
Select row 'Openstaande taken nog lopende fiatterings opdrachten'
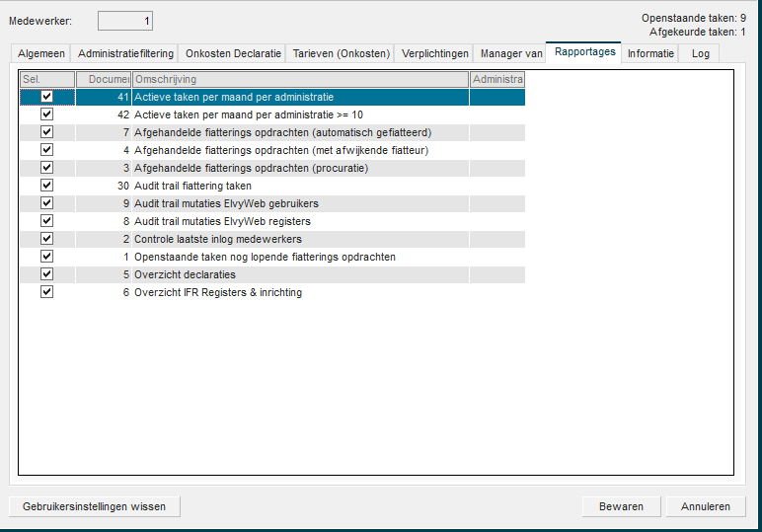(265, 257)
